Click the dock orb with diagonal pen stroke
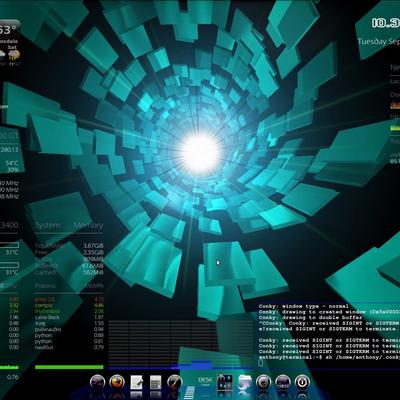 [x=175, y=382]
